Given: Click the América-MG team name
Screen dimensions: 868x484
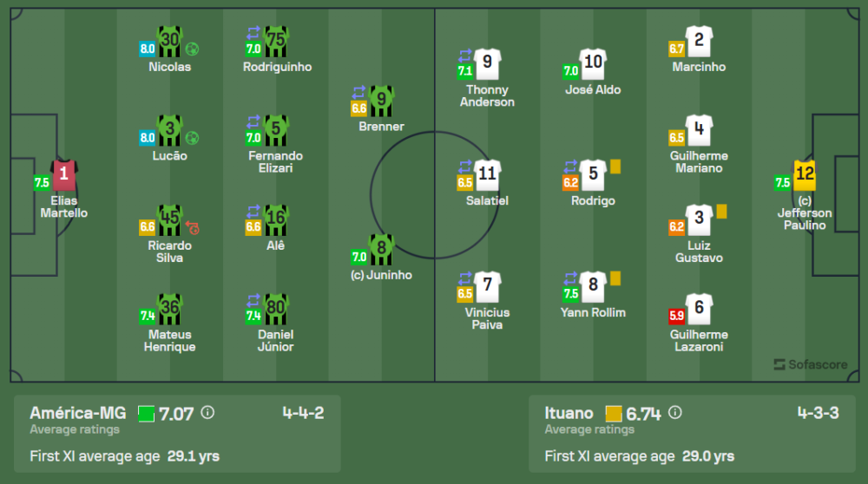Looking at the screenshot, I should point(79,413).
